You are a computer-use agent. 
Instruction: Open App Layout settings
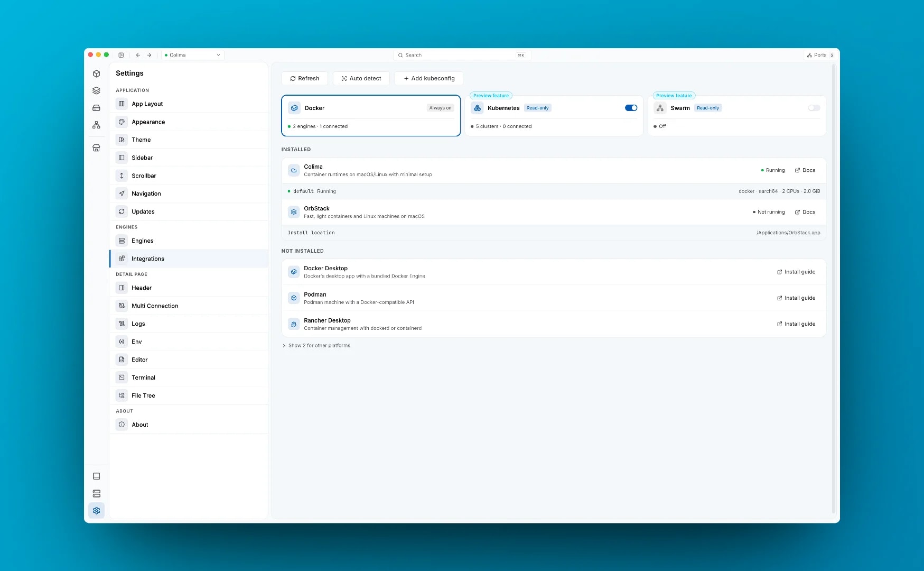pos(189,104)
